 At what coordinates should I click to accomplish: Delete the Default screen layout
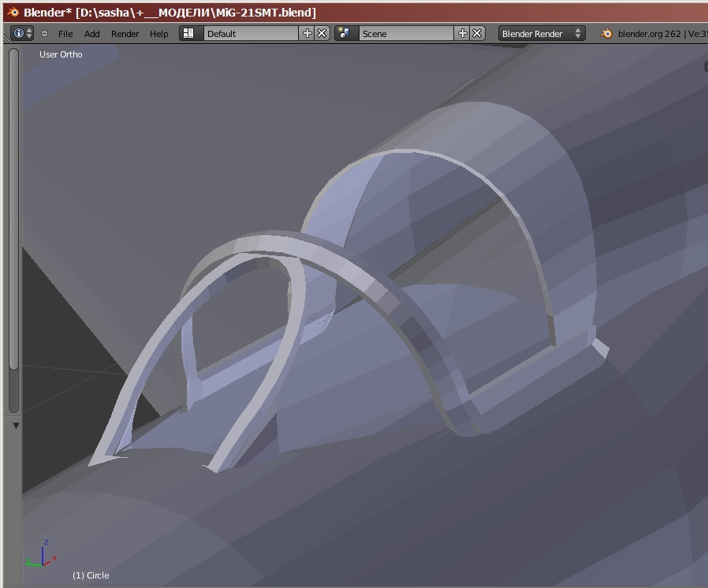click(322, 33)
